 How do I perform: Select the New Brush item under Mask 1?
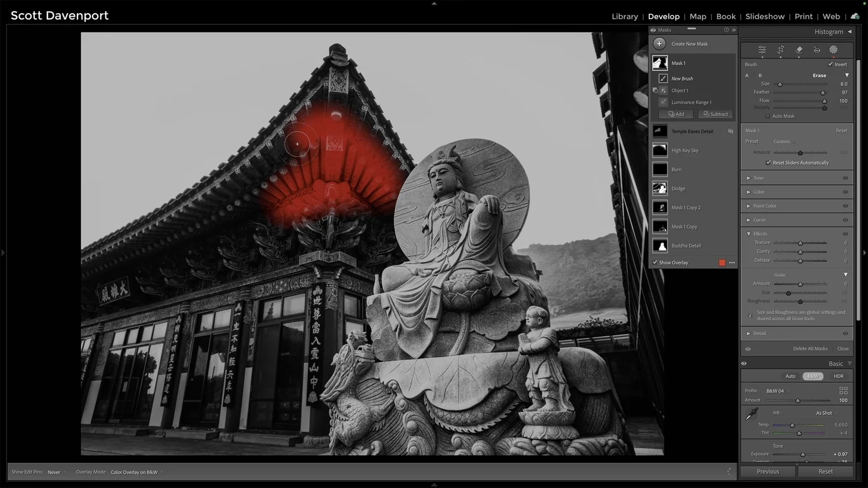(682, 78)
